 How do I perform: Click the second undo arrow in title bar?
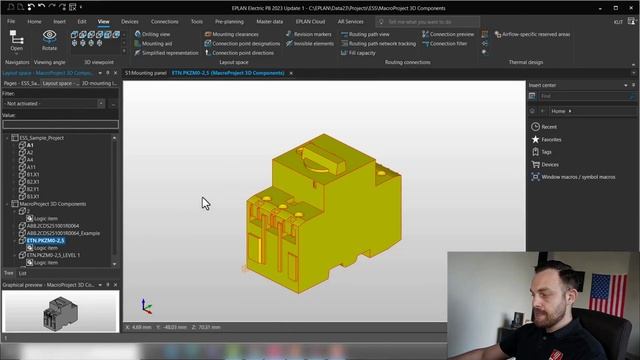click(x=41, y=7)
